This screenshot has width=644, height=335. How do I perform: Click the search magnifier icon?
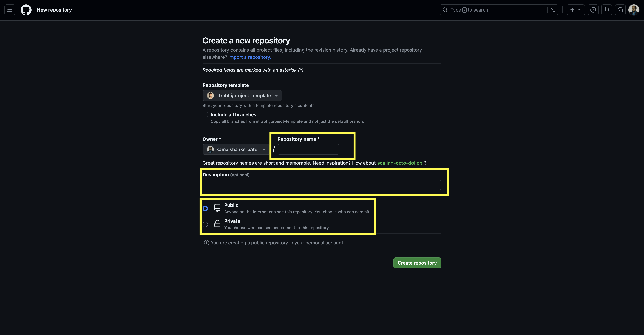click(x=445, y=10)
